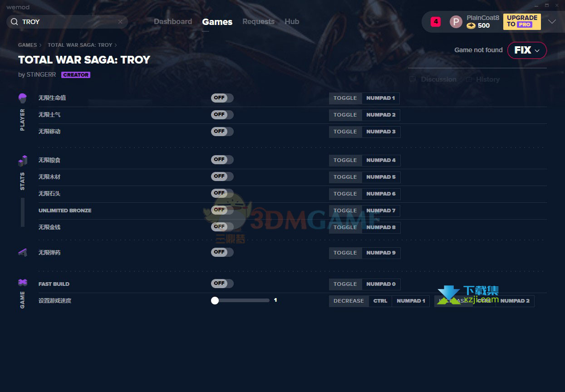Screen dimensions: 565x392
Task: Click the History panel icon
Action: click(x=469, y=79)
